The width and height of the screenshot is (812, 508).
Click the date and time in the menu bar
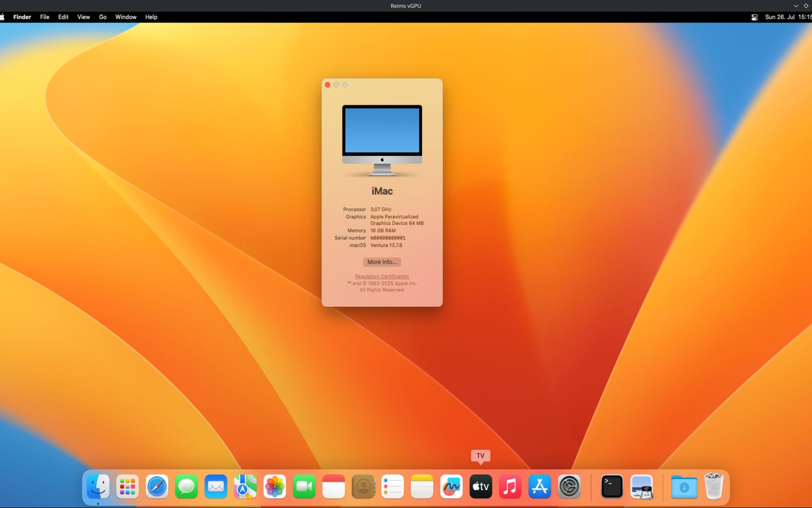click(788, 17)
